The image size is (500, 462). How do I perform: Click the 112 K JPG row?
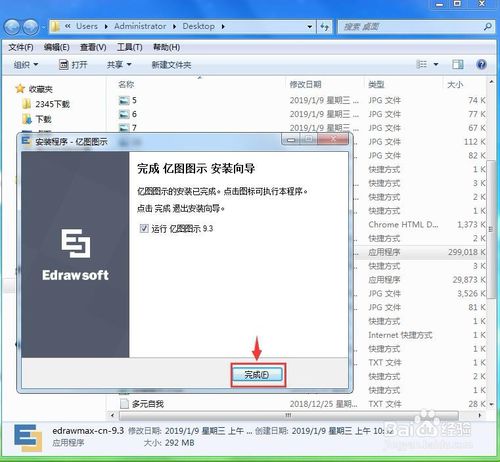point(421,142)
